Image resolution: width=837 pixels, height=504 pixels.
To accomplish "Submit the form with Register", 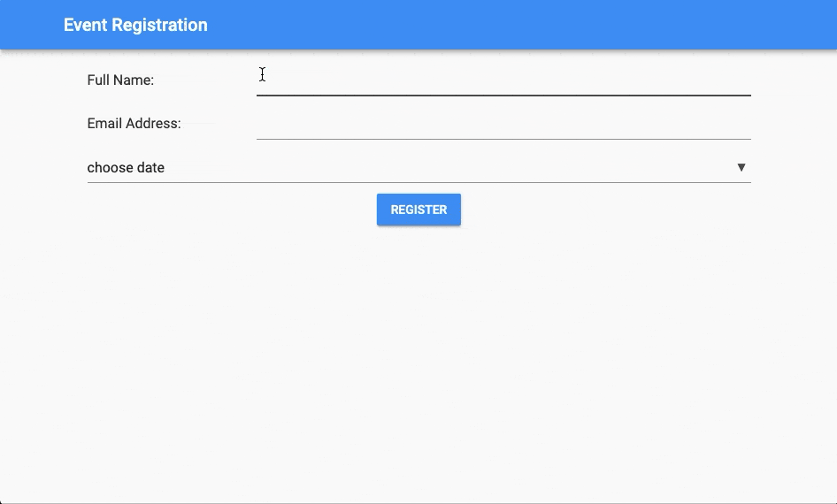I will [418, 210].
